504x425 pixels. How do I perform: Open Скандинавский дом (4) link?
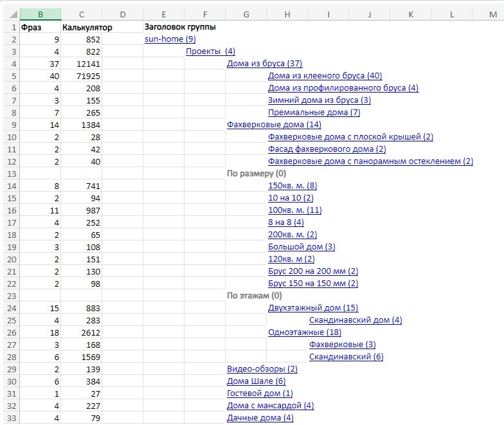tap(355, 320)
